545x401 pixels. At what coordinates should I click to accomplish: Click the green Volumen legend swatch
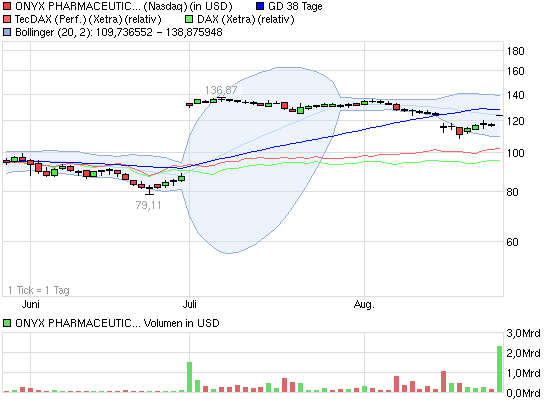(x=7, y=323)
